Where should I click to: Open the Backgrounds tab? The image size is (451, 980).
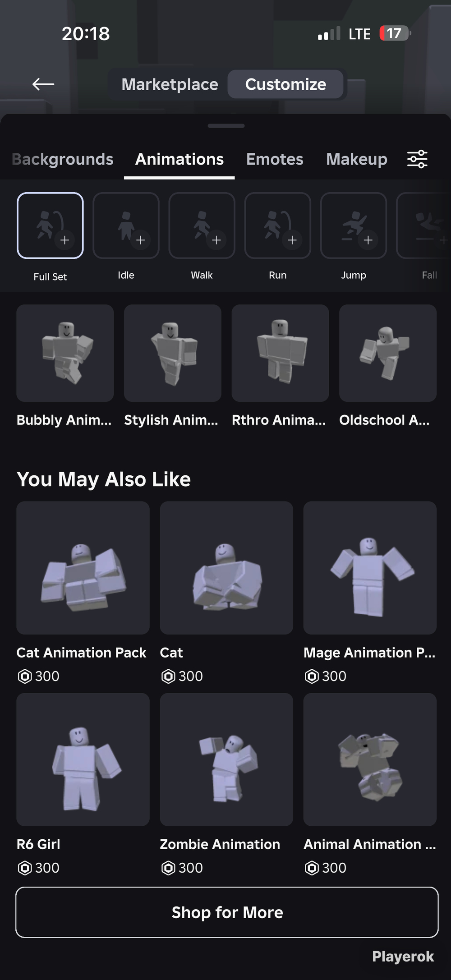click(x=63, y=159)
